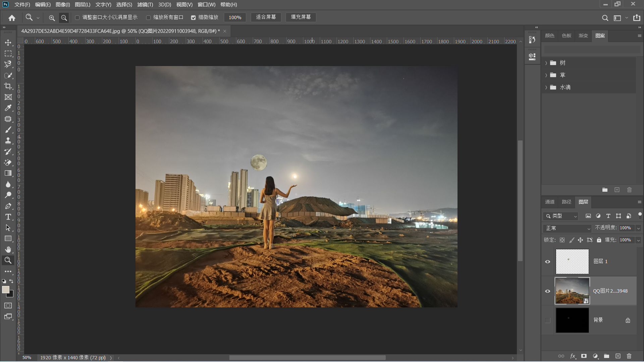Select the Horizontal Type tool
The image size is (644, 362).
pos(8,217)
